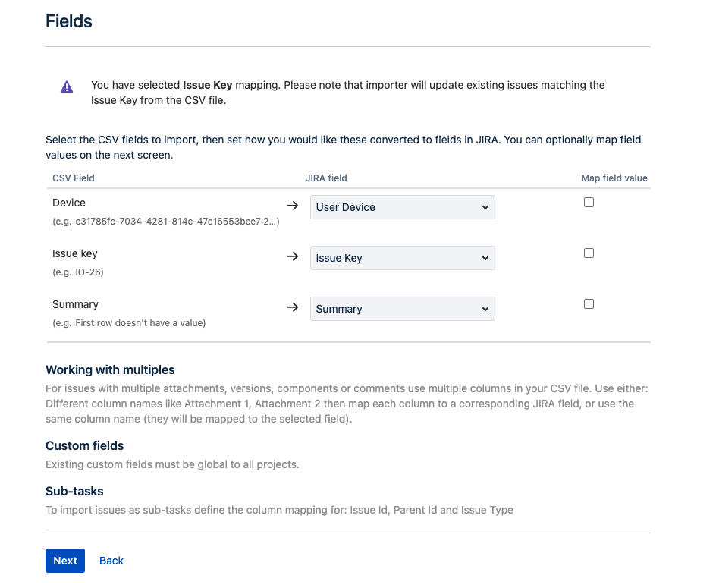Tick the Issue key map value checkbox

pyautogui.click(x=589, y=253)
